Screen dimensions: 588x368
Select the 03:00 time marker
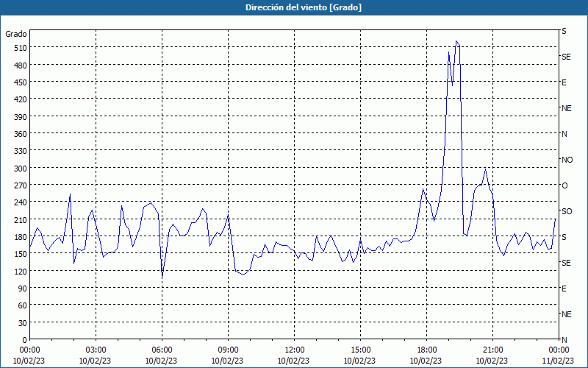point(96,350)
